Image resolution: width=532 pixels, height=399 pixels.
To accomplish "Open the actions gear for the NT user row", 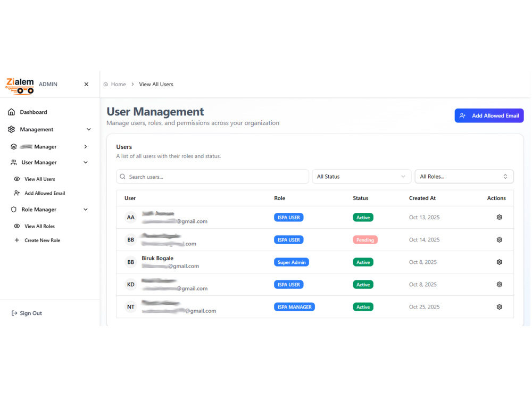I will pyautogui.click(x=499, y=307).
